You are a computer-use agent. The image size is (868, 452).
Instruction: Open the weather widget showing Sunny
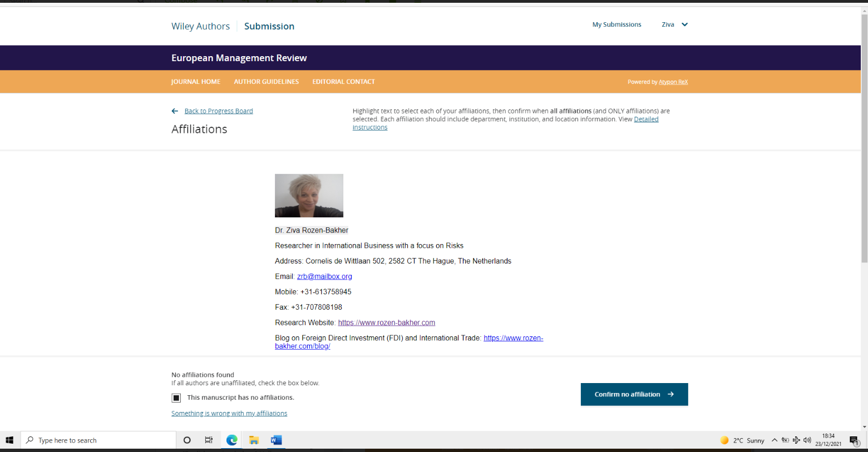pos(742,440)
